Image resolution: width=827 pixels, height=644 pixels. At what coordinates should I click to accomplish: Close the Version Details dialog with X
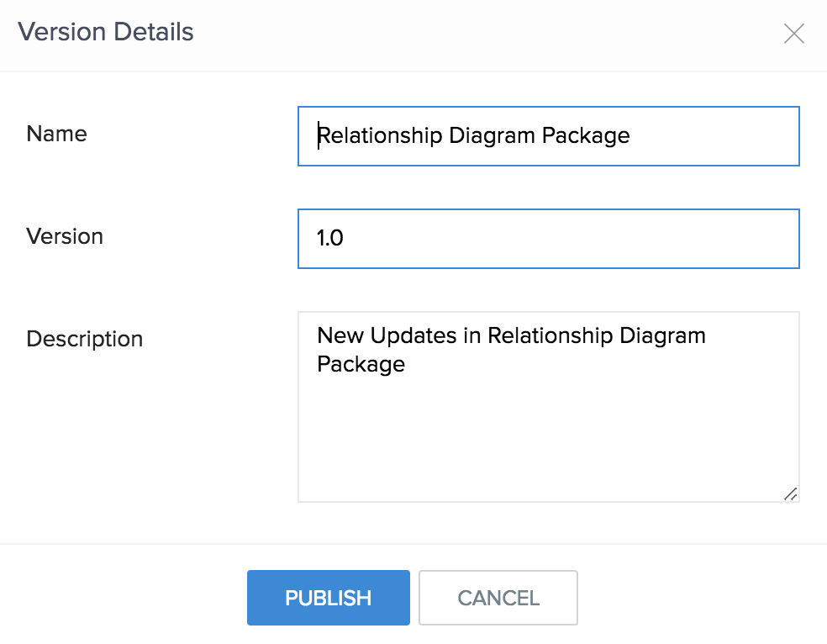pyautogui.click(x=793, y=34)
